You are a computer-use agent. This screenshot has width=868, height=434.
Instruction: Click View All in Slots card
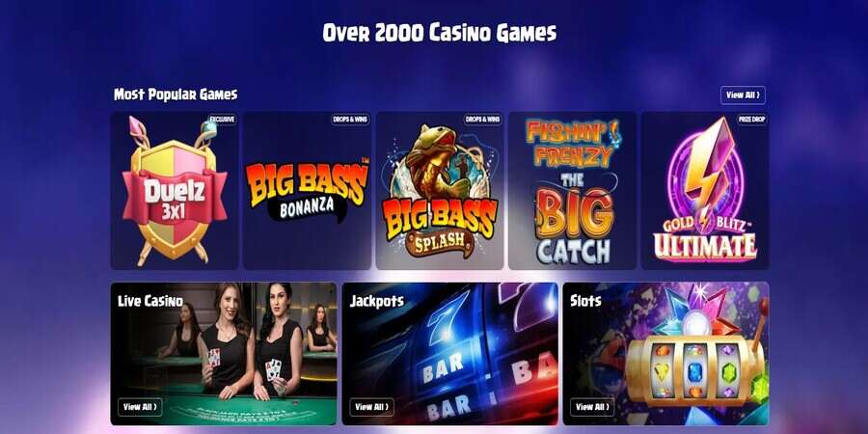pyautogui.click(x=592, y=407)
